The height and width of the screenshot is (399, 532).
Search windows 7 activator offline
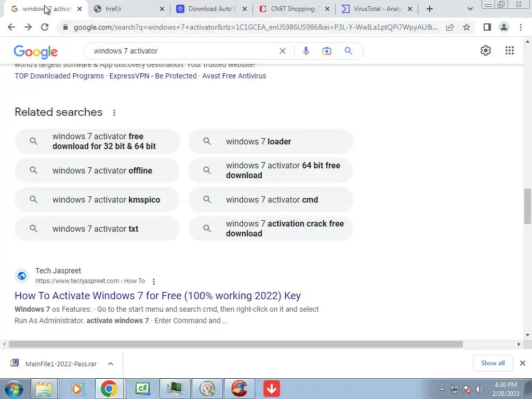click(97, 170)
